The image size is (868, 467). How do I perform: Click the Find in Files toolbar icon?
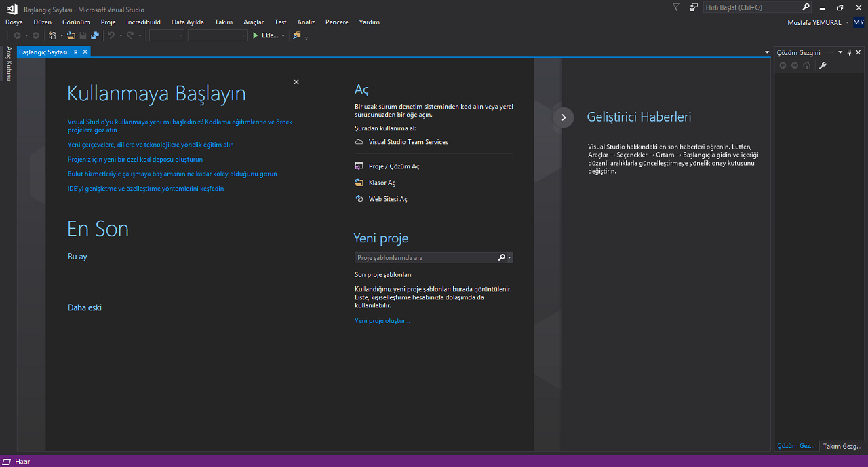(x=297, y=35)
